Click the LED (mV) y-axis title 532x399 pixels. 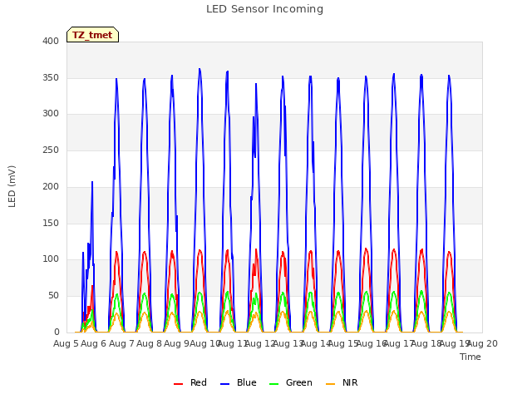pos(12,186)
